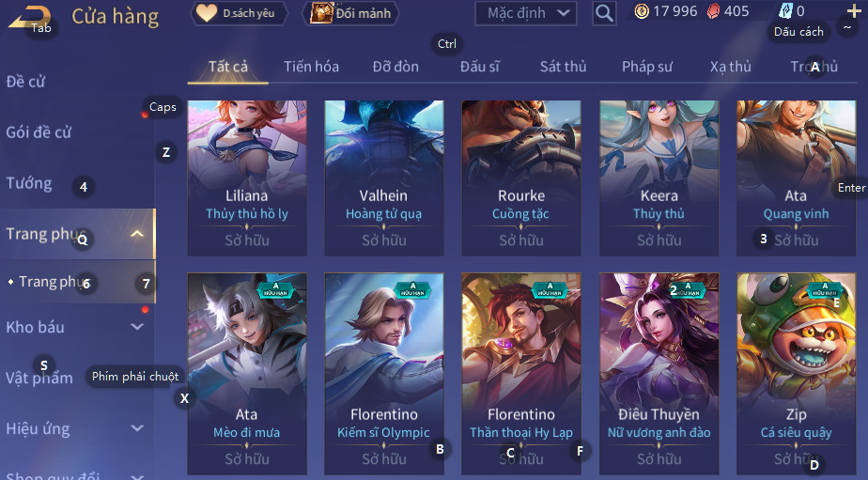Open Tướng in the left sidebar
This screenshot has height=480, width=868.
[x=29, y=183]
